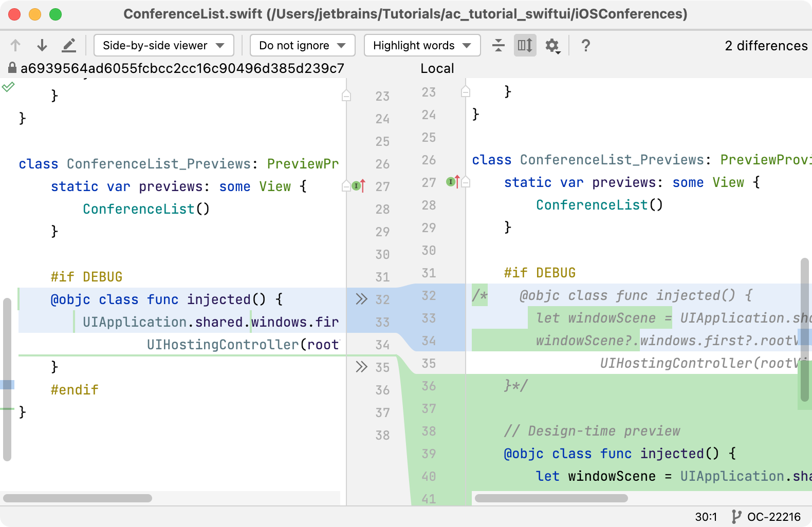Image resolution: width=812 pixels, height=527 pixels.
Task: Click the 2 differences label
Action: (766, 46)
